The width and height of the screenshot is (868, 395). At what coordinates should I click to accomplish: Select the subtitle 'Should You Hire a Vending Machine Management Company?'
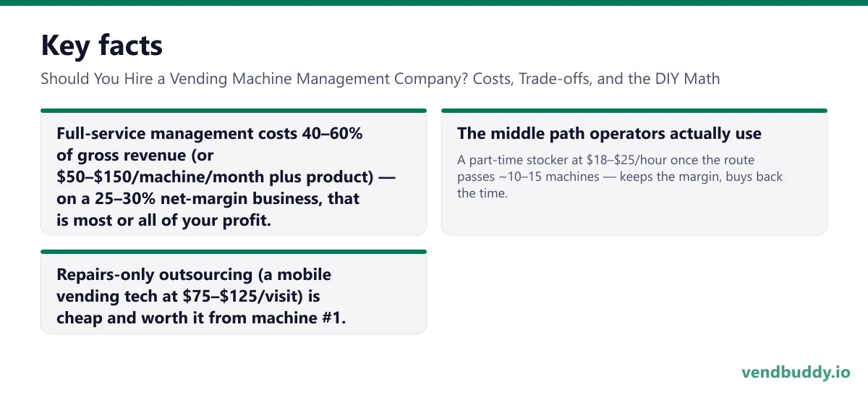[x=255, y=79]
